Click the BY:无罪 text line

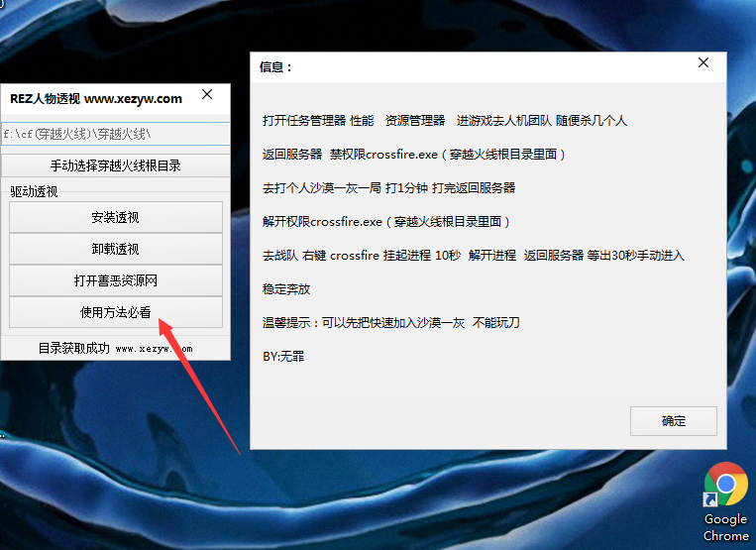point(283,355)
